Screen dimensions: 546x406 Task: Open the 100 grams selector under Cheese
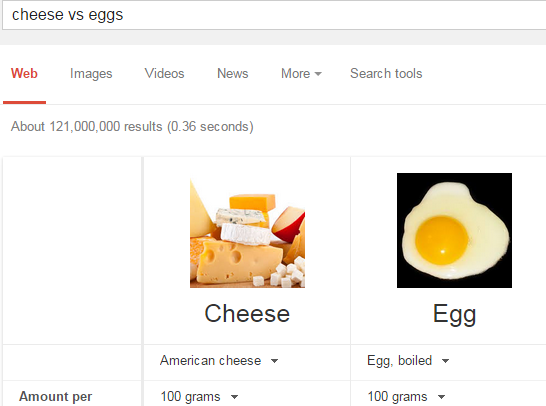199,397
